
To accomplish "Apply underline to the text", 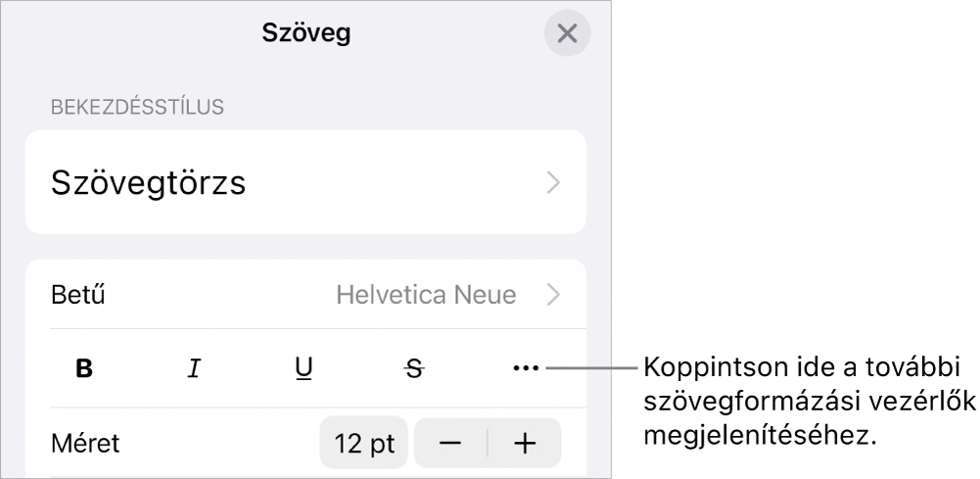I will [x=304, y=369].
